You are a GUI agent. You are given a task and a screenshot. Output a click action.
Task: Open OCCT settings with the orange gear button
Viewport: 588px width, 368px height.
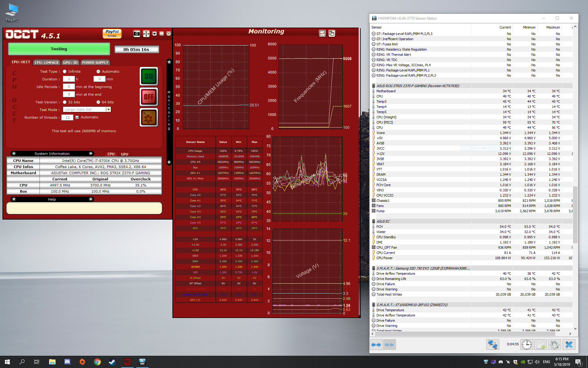click(x=149, y=117)
